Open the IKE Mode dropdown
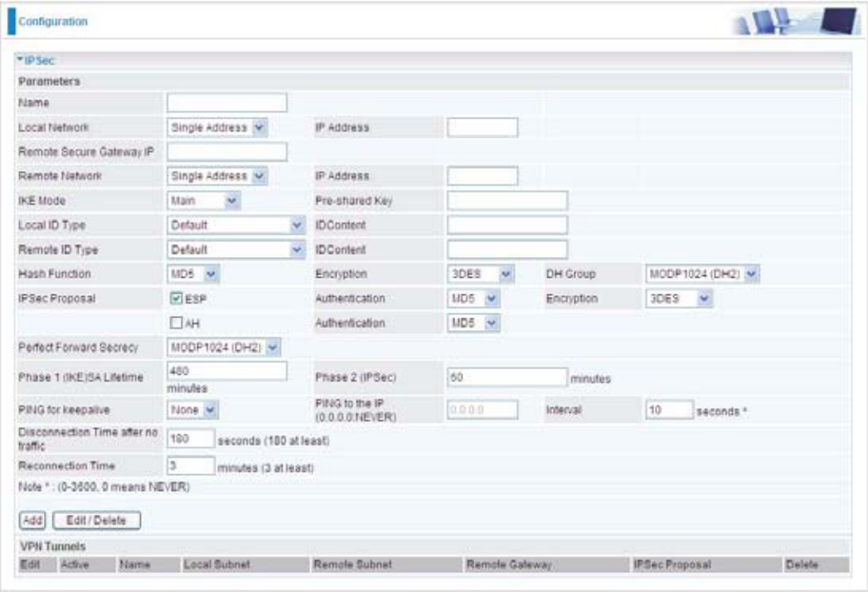Viewport: 868px width, 592px height. coord(204,201)
